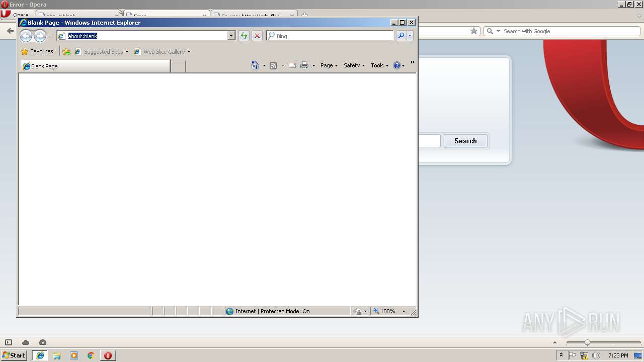Click the IE Back navigation arrow
The image size is (644, 362).
coord(26,36)
